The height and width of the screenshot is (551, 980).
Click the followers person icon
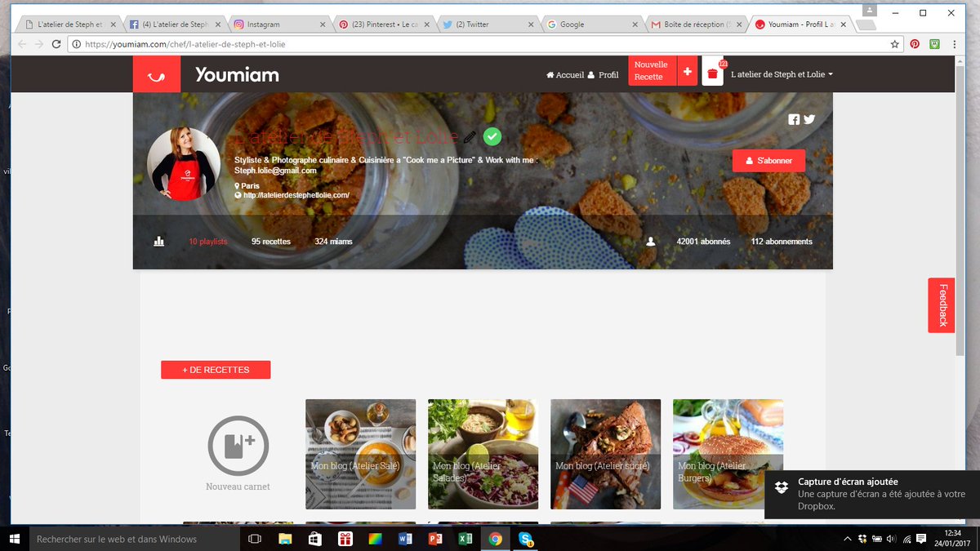[x=651, y=242]
